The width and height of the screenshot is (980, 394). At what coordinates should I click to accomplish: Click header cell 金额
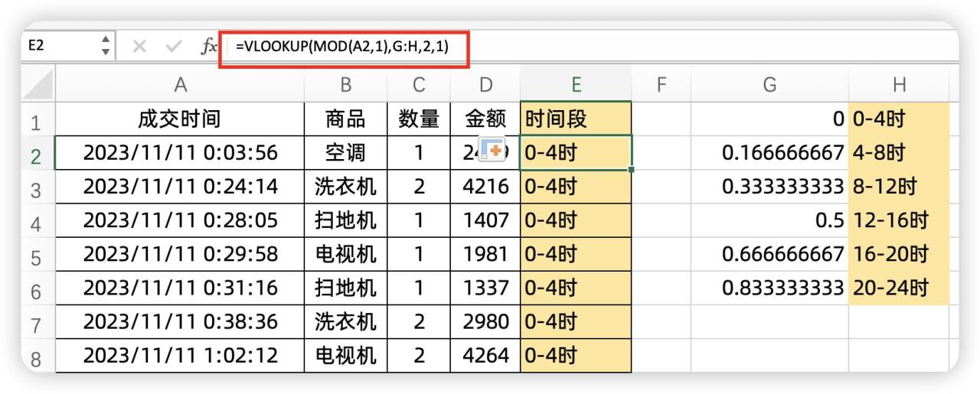click(485, 118)
